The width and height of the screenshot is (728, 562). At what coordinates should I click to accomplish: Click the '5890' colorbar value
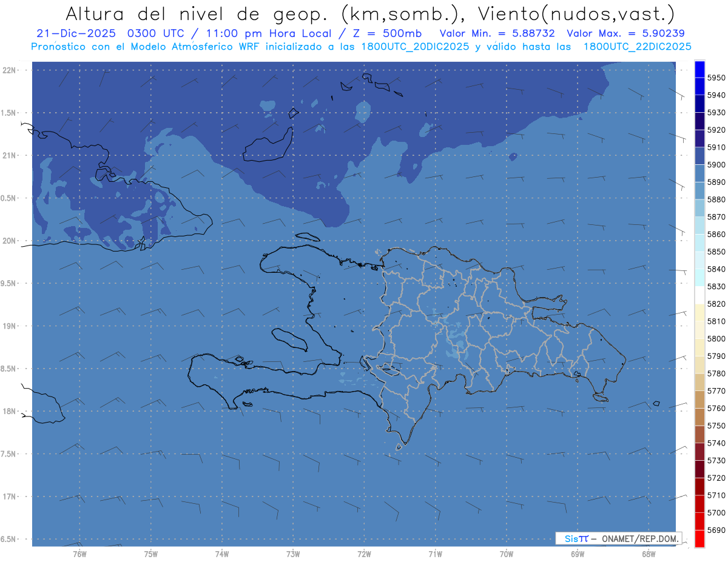(x=716, y=182)
